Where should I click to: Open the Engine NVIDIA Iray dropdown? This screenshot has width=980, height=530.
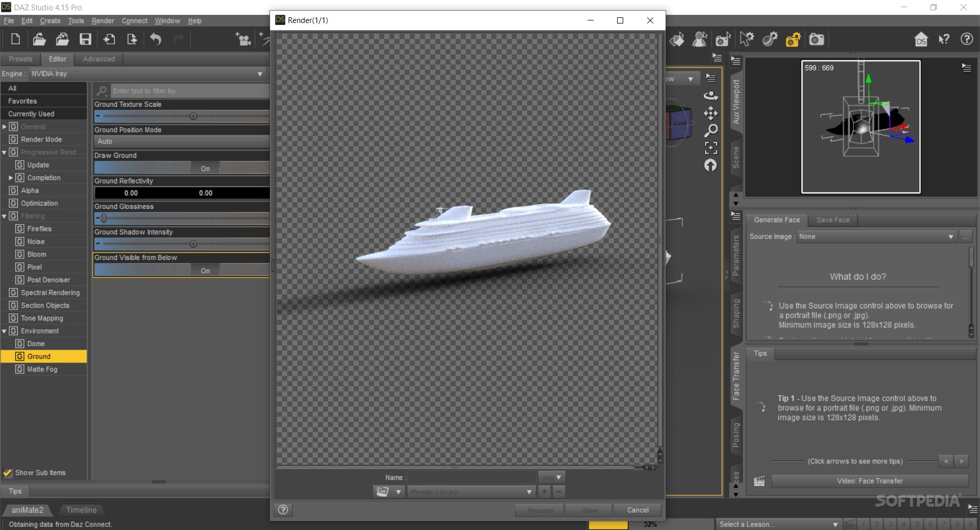pyautogui.click(x=149, y=74)
